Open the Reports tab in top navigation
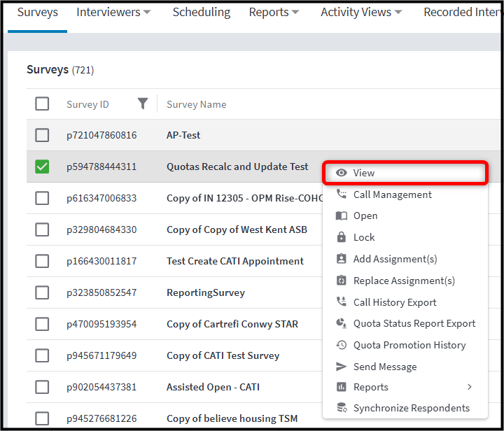Screen dimensions: 504x431 click(x=269, y=12)
